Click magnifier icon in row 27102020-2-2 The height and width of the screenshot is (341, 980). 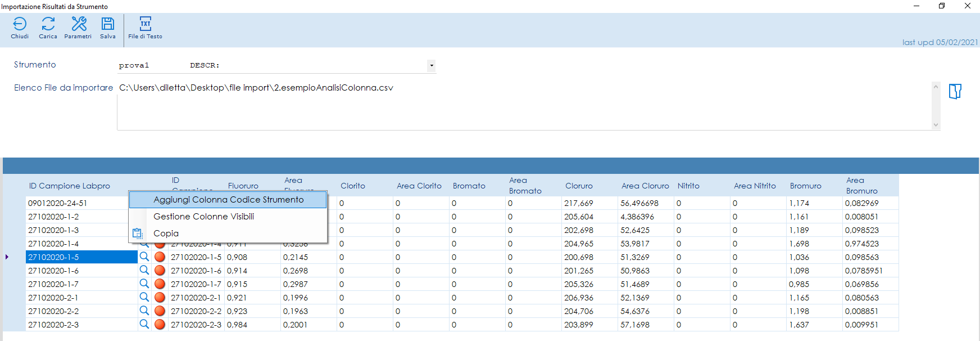[144, 311]
